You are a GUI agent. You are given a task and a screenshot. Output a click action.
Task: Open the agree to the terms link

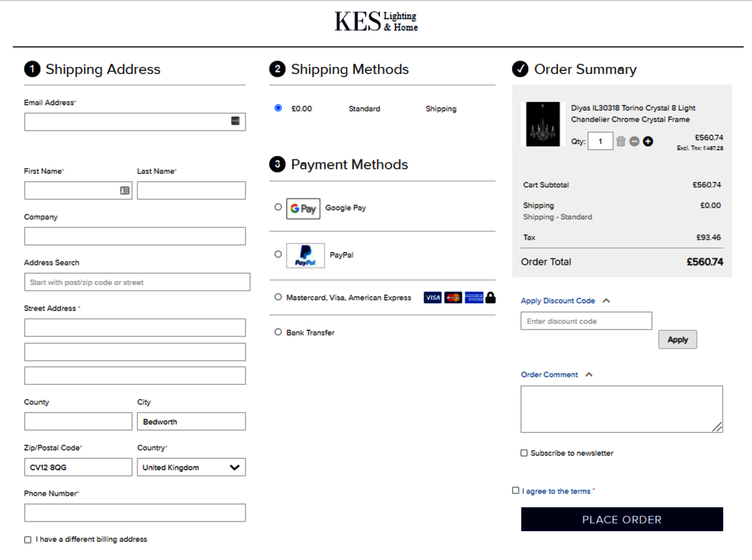556,491
